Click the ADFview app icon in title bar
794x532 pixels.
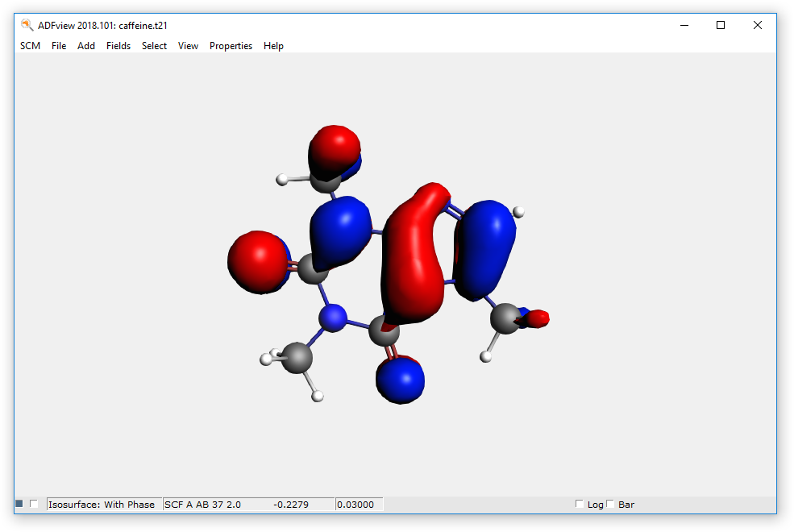(x=27, y=25)
